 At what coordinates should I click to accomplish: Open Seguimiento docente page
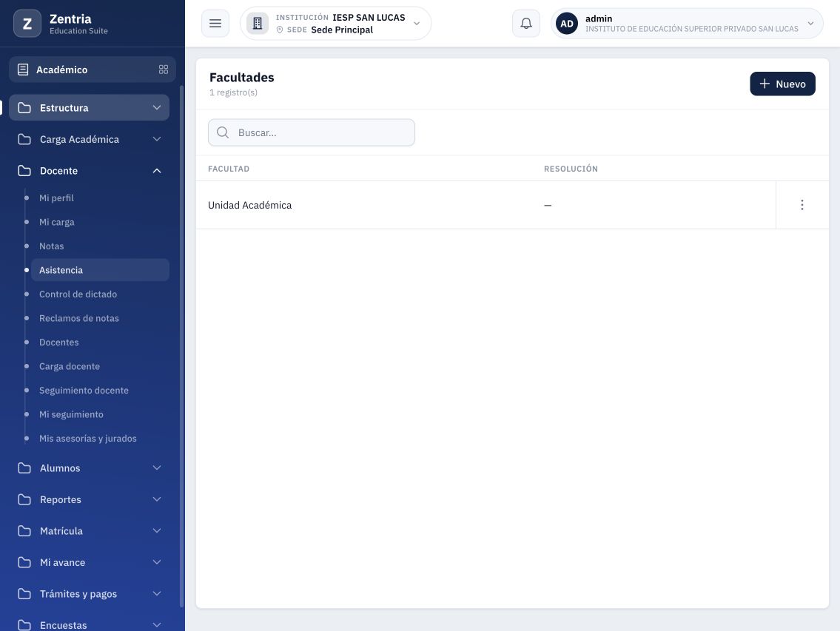100,391
